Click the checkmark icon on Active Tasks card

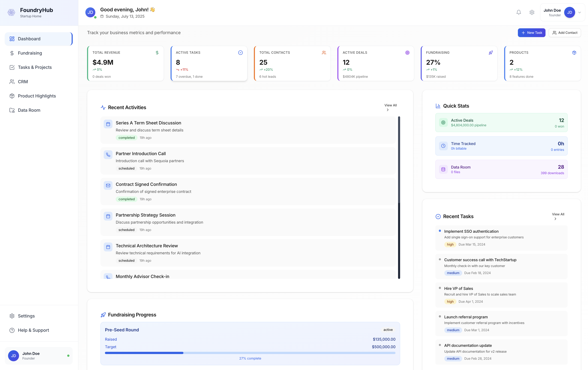[240, 53]
